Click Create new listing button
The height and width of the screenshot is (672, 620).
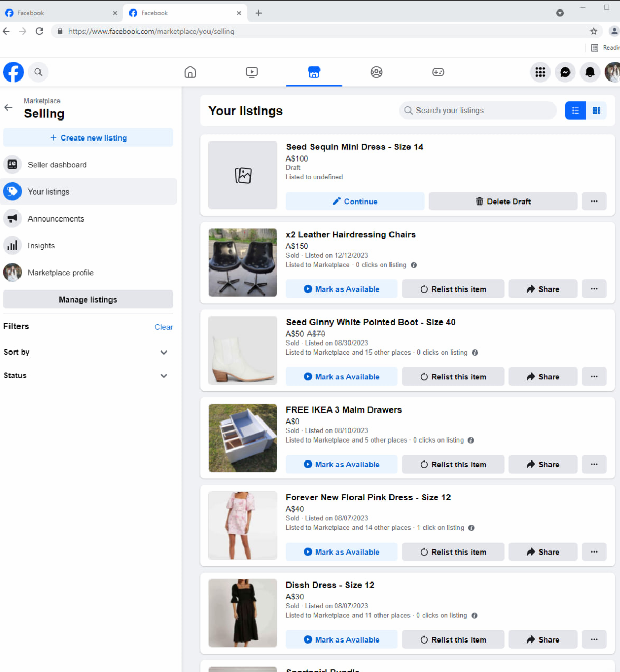click(x=88, y=138)
